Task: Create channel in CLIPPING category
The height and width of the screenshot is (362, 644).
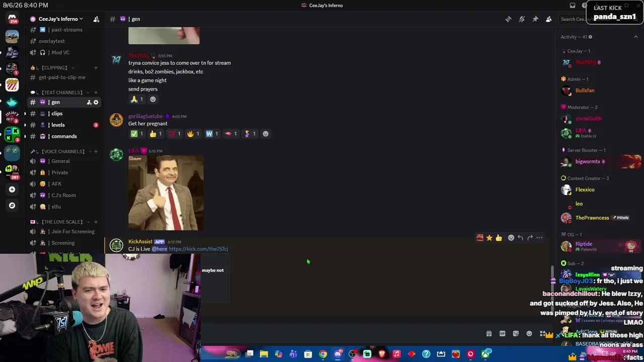Action: pos(96,68)
